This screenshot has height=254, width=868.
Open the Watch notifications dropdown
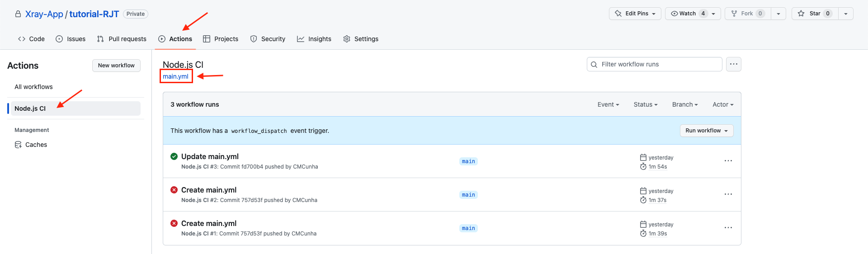pos(693,14)
